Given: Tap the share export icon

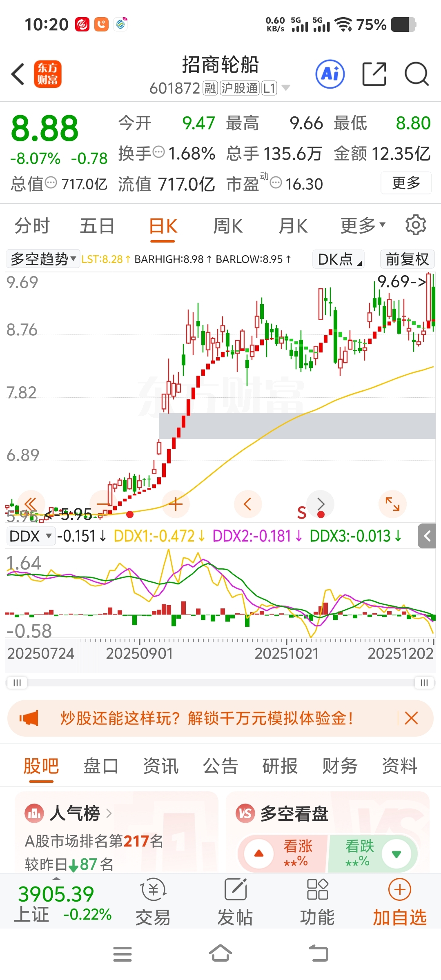Looking at the screenshot, I should point(374,74).
